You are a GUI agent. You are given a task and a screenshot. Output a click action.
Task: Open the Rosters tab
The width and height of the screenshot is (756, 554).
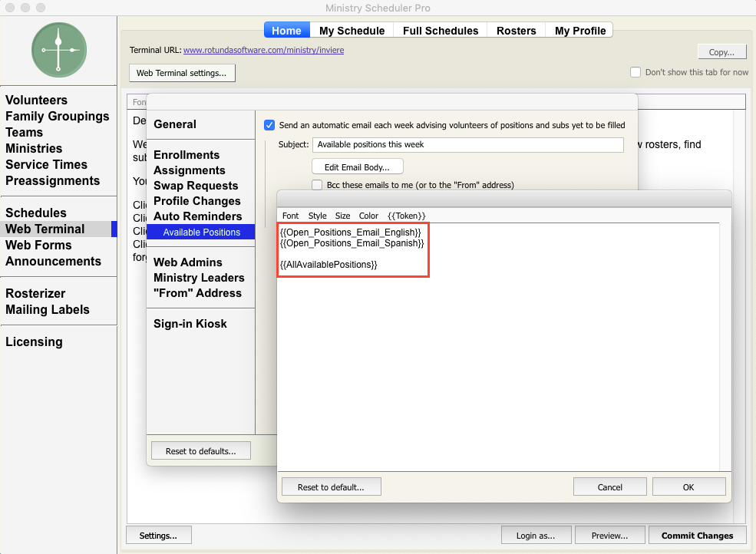(516, 31)
